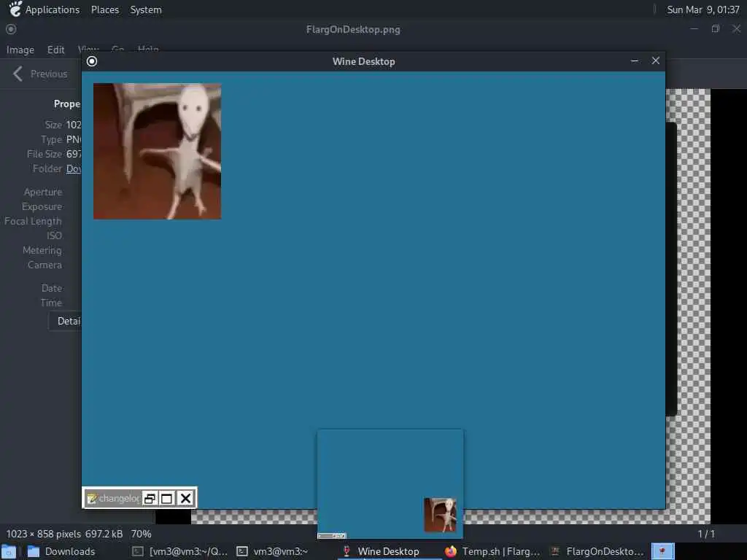Restore the minimized changelog window
Viewport: 747px width, 560px height.
click(x=150, y=499)
